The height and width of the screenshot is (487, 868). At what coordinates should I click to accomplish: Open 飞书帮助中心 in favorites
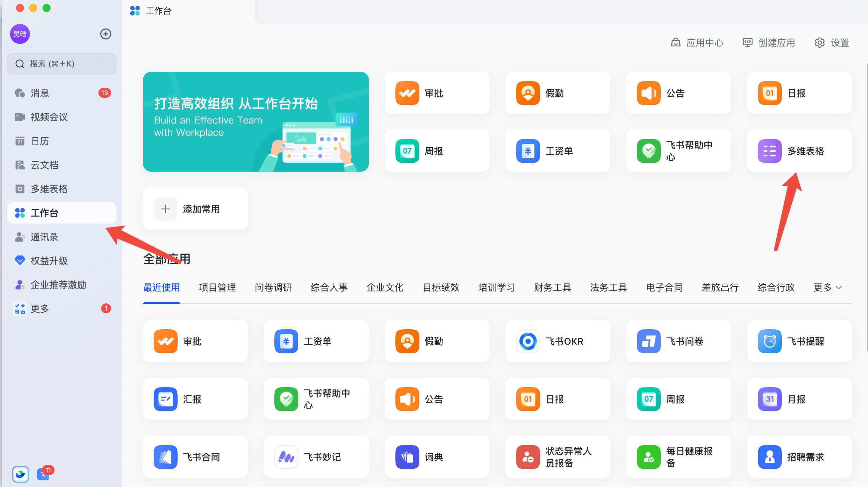pos(678,151)
